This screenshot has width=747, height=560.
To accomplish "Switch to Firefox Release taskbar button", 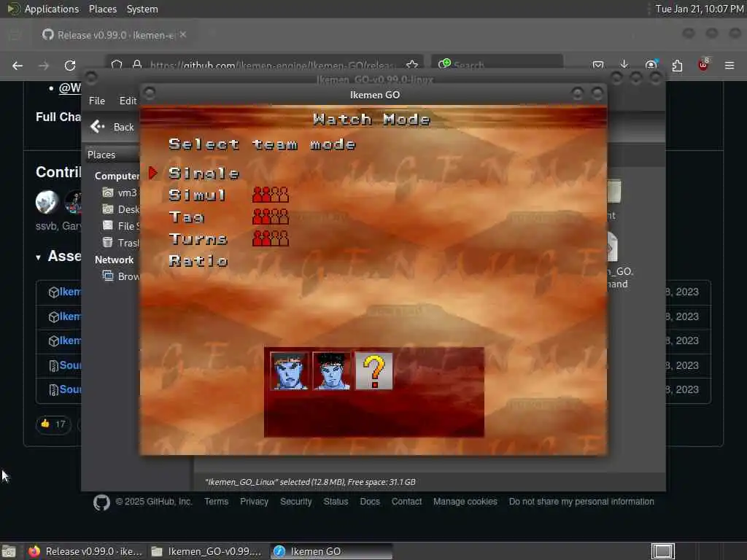I will (x=86, y=551).
